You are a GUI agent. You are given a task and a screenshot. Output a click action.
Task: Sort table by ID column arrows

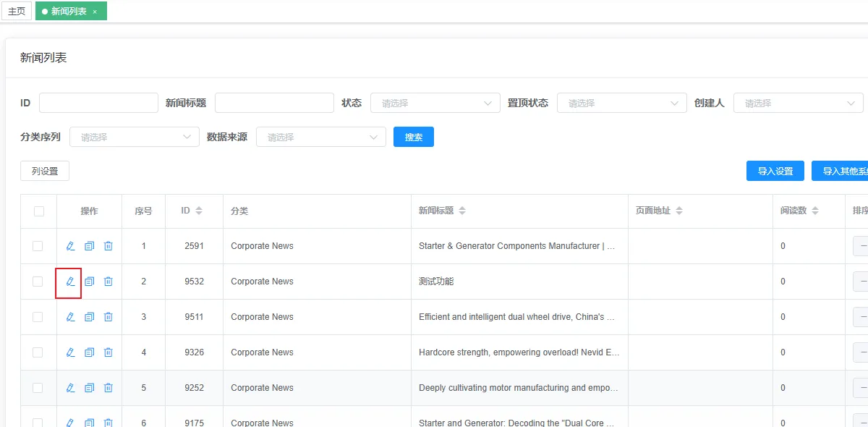[199, 211]
